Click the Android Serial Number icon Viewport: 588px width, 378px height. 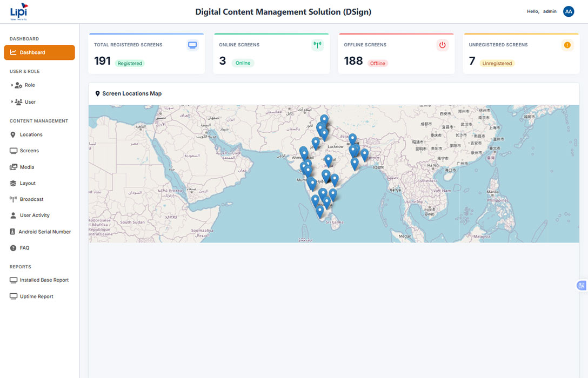(x=12, y=232)
